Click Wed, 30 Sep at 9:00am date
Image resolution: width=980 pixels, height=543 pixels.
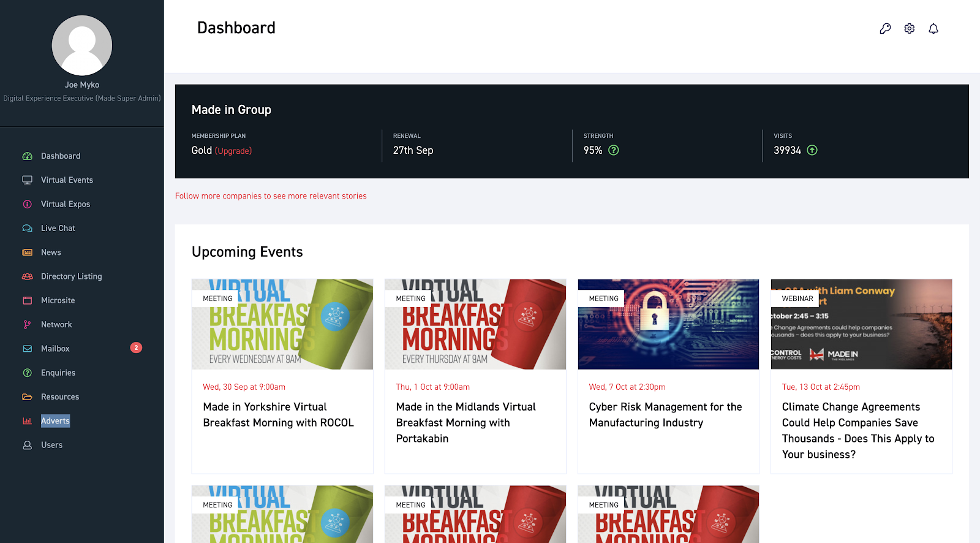tap(244, 387)
